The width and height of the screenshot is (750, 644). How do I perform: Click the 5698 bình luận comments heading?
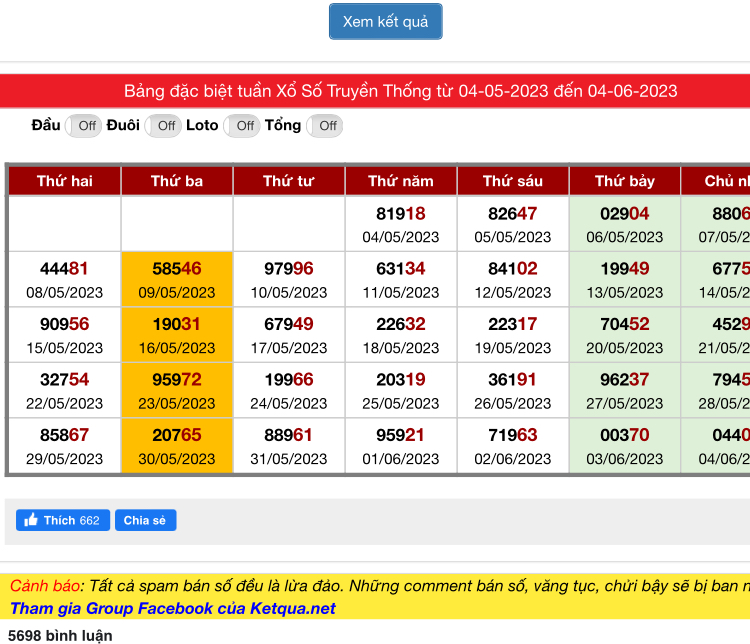pyautogui.click(x=60, y=635)
